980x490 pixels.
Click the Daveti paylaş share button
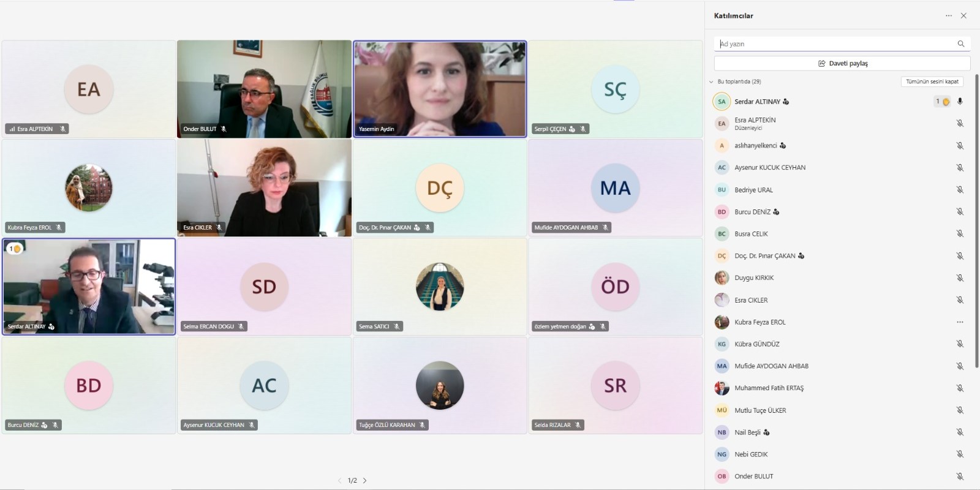point(842,63)
